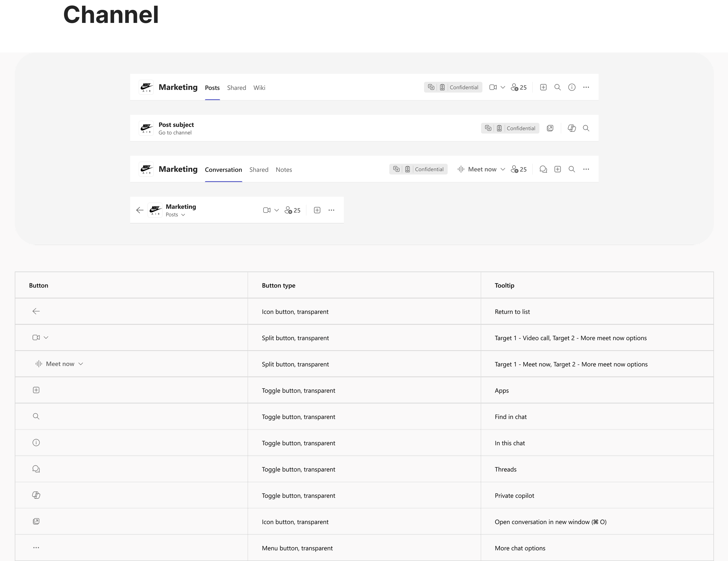The width and height of the screenshot is (728, 561).
Task: Expand the Meet now chevron in the table
Action: tap(81, 364)
